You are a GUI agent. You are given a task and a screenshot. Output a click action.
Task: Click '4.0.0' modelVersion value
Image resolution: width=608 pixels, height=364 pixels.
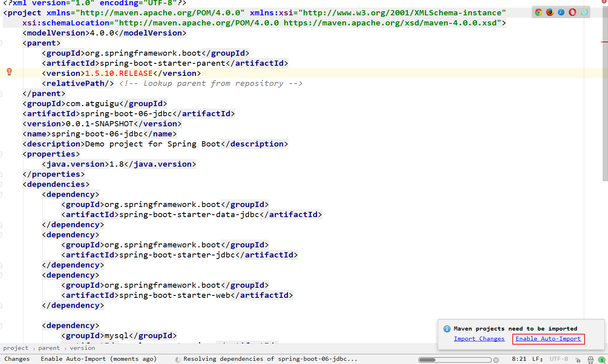[x=102, y=33]
